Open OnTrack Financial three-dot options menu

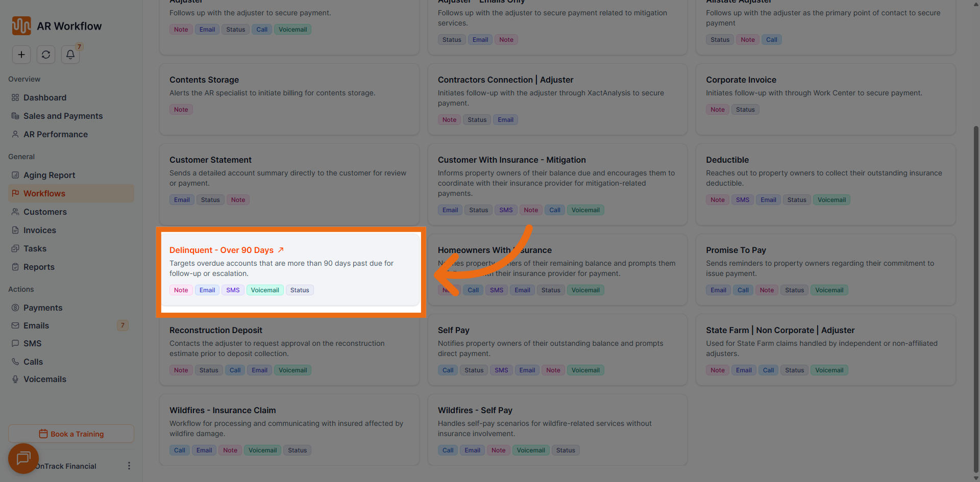tap(129, 466)
